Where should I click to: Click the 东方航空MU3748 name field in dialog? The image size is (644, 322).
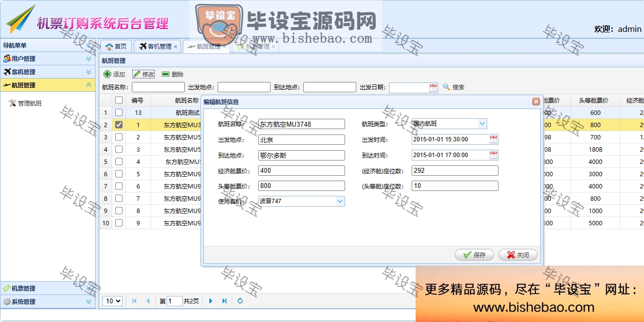[x=301, y=124]
